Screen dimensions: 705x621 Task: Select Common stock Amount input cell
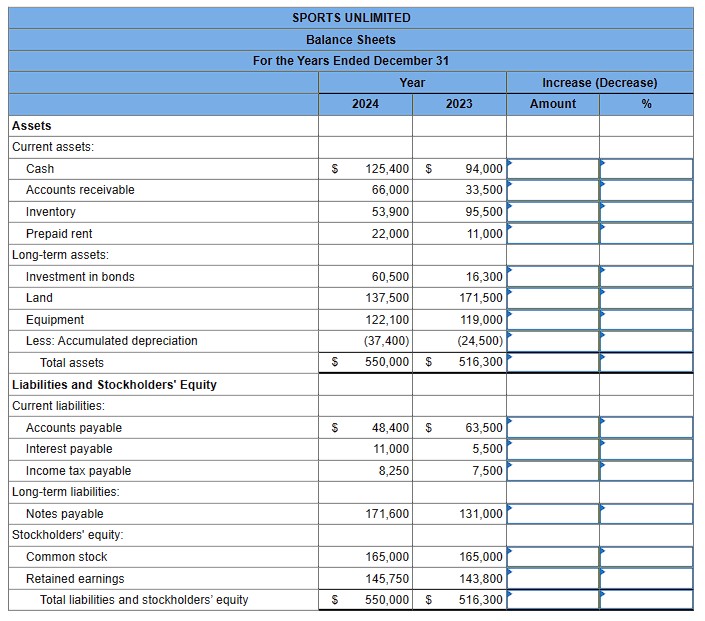553,557
